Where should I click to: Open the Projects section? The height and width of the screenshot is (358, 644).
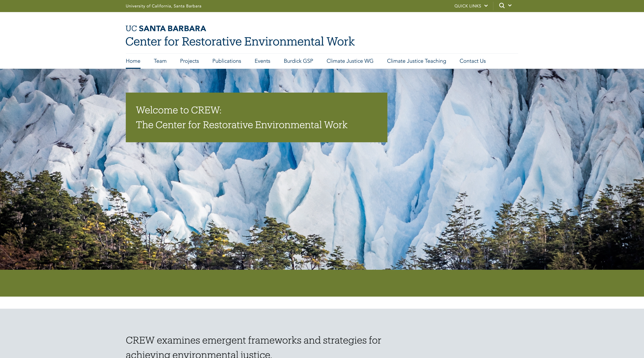189,61
